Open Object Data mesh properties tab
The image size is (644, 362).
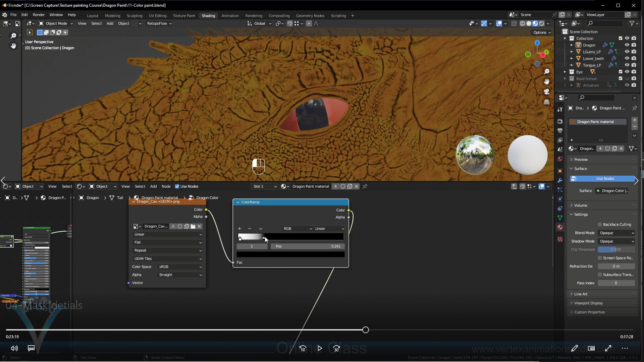click(560, 218)
